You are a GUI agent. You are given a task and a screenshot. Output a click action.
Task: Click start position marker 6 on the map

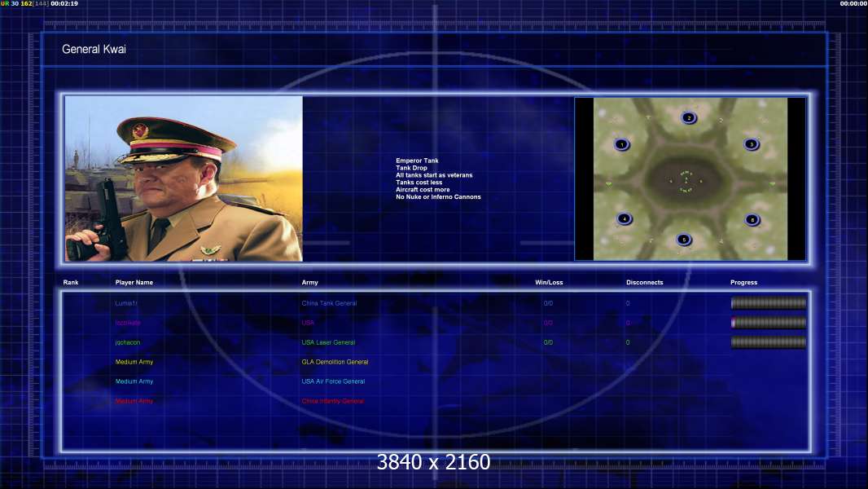(752, 220)
